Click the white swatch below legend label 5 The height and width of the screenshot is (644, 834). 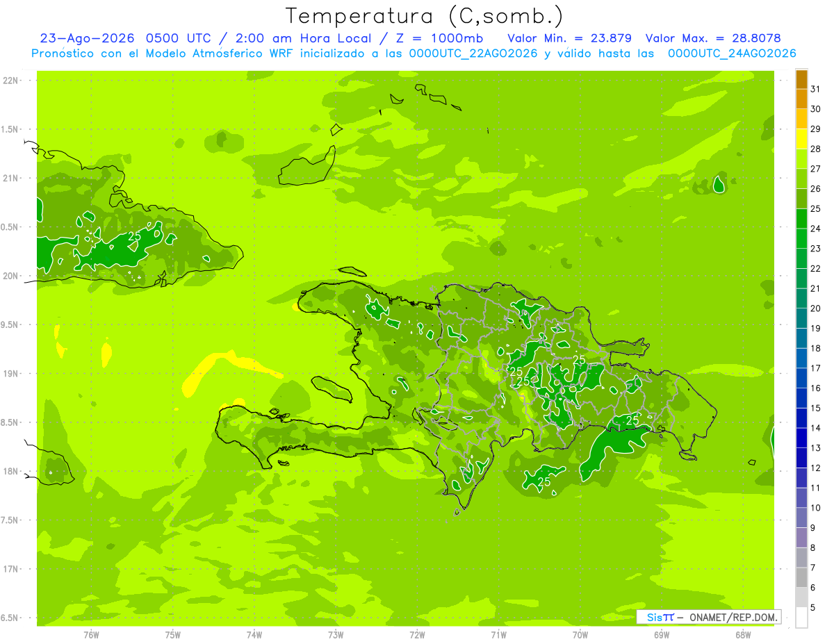[x=801, y=618]
